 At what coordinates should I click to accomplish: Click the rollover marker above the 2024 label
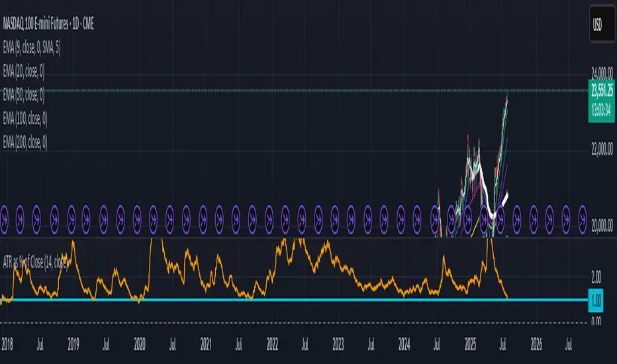pyautogui.click(x=401, y=214)
